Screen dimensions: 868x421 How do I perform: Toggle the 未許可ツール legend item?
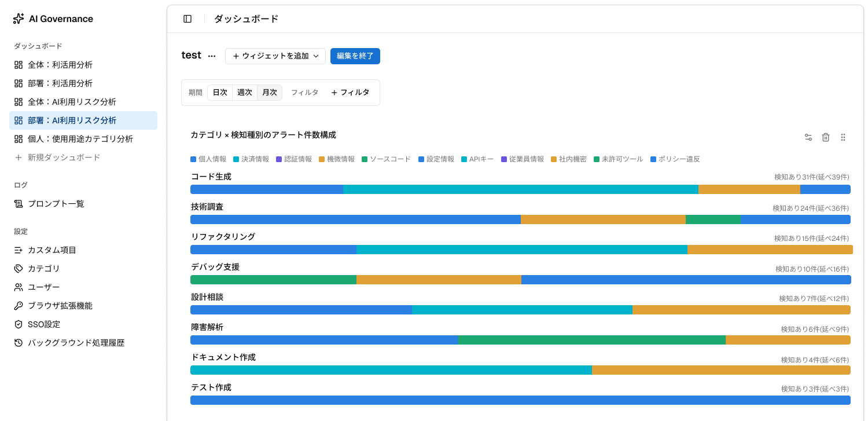(619, 159)
